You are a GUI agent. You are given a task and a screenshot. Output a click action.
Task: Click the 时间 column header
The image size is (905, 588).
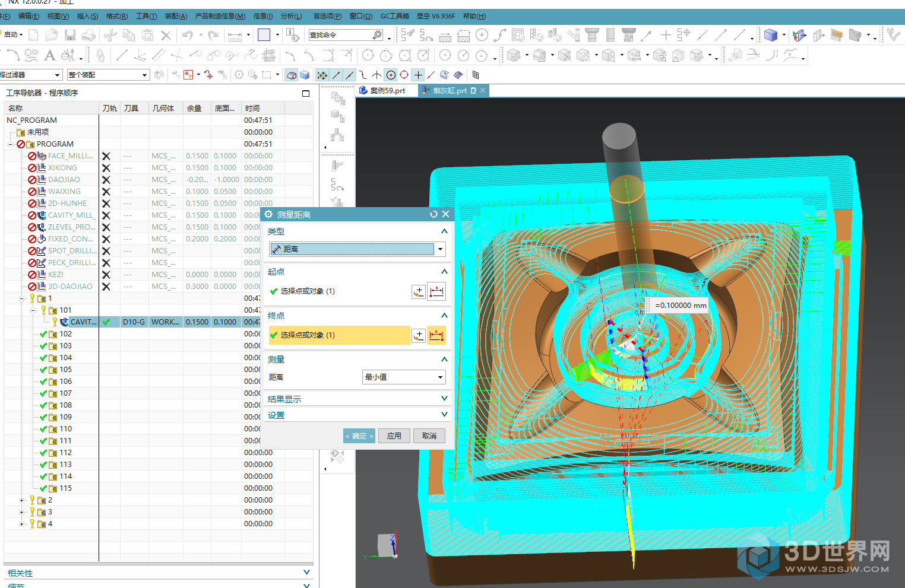coord(264,109)
